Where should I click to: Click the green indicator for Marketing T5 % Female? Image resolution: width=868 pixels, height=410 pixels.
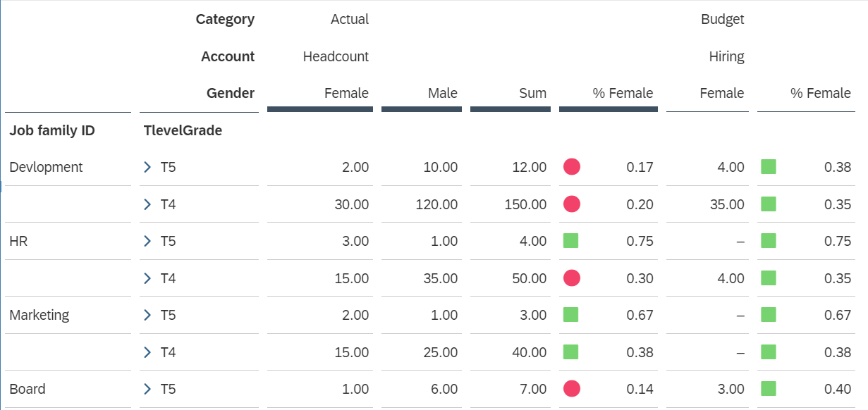click(572, 315)
